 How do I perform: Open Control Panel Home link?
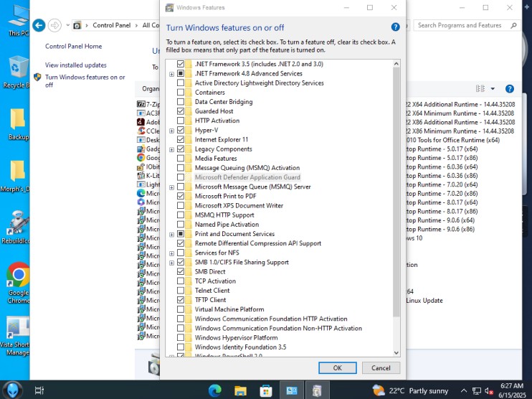pyautogui.click(x=73, y=46)
